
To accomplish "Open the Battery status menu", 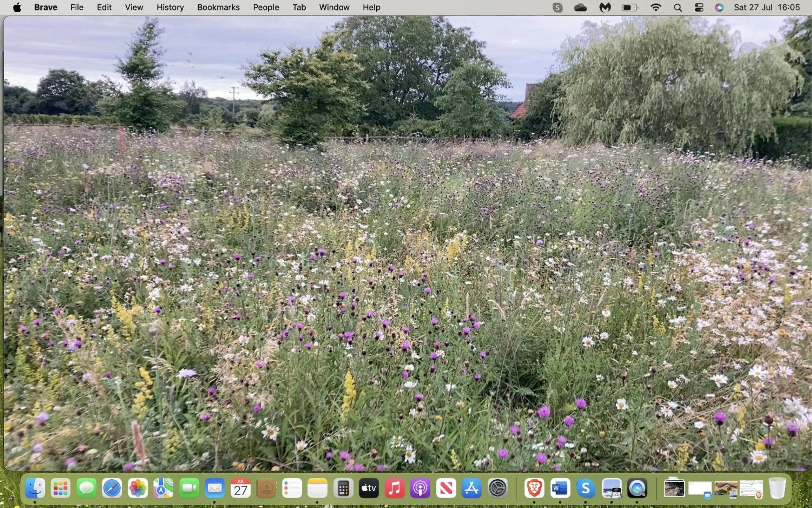I will pos(630,7).
